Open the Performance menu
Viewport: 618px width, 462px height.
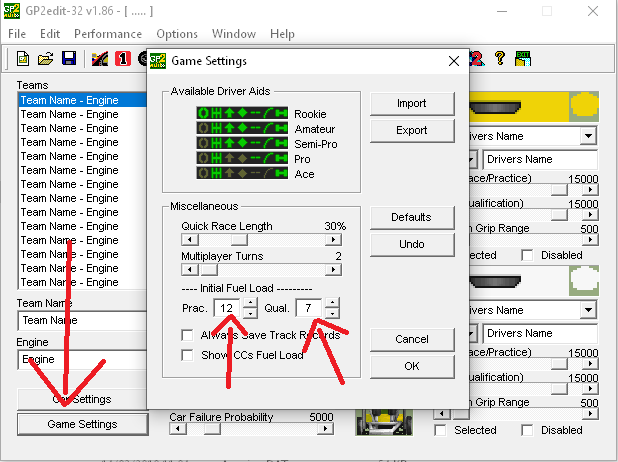click(x=107, y=34)
